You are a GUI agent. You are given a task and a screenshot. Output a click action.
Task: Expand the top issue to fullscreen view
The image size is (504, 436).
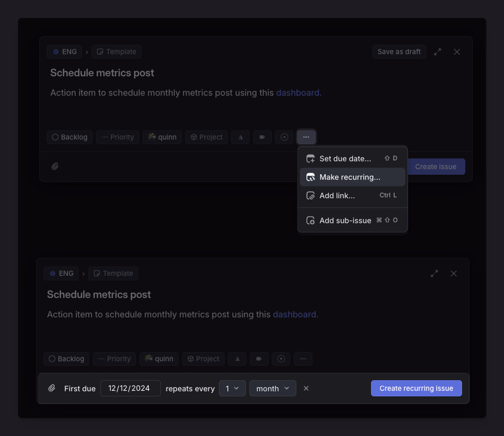click(437, 52)
